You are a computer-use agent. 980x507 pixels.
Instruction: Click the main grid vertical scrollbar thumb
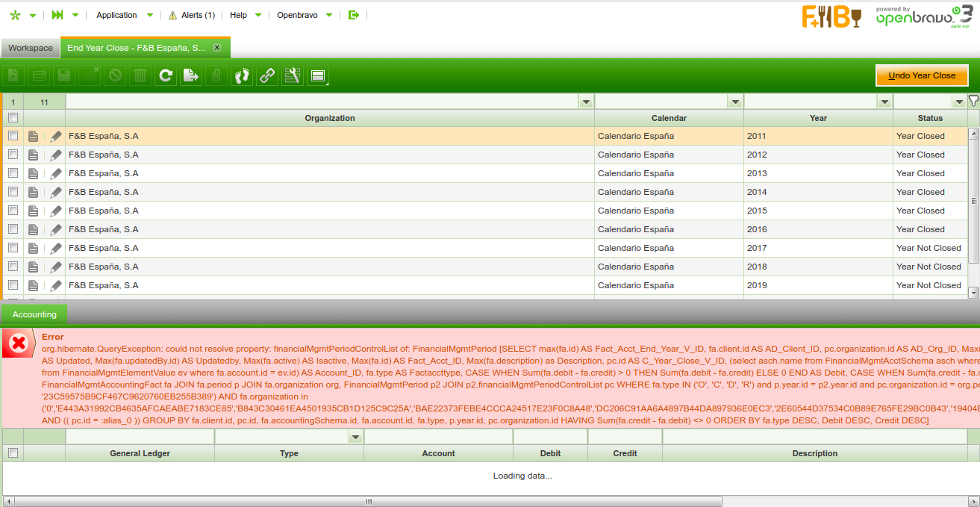pos(973,201)
